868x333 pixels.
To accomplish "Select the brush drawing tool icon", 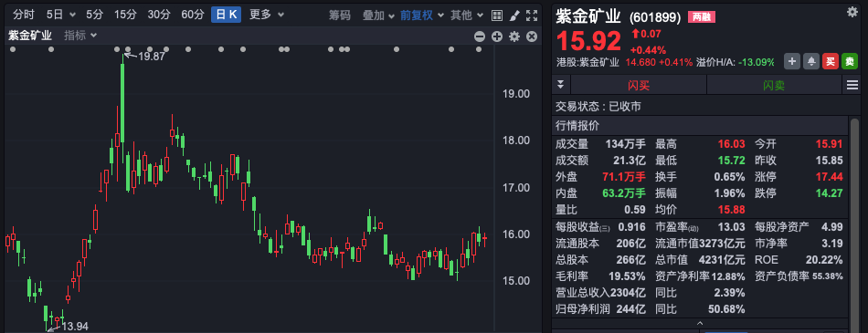I will [514, 15].
